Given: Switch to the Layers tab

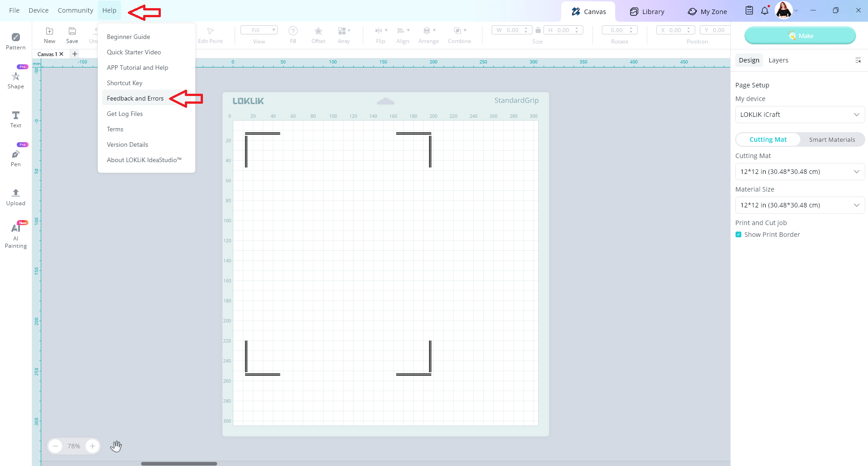Looking at the screenshot, I should tap(778, 60).
